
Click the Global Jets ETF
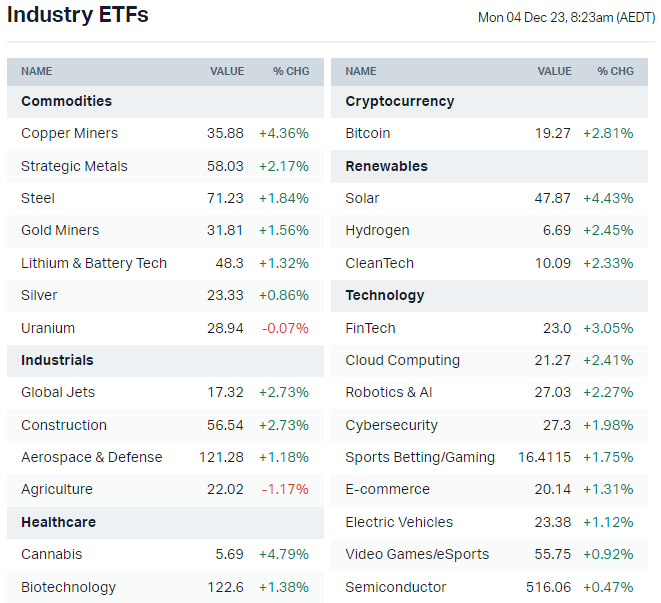click(x=58, y=392)
